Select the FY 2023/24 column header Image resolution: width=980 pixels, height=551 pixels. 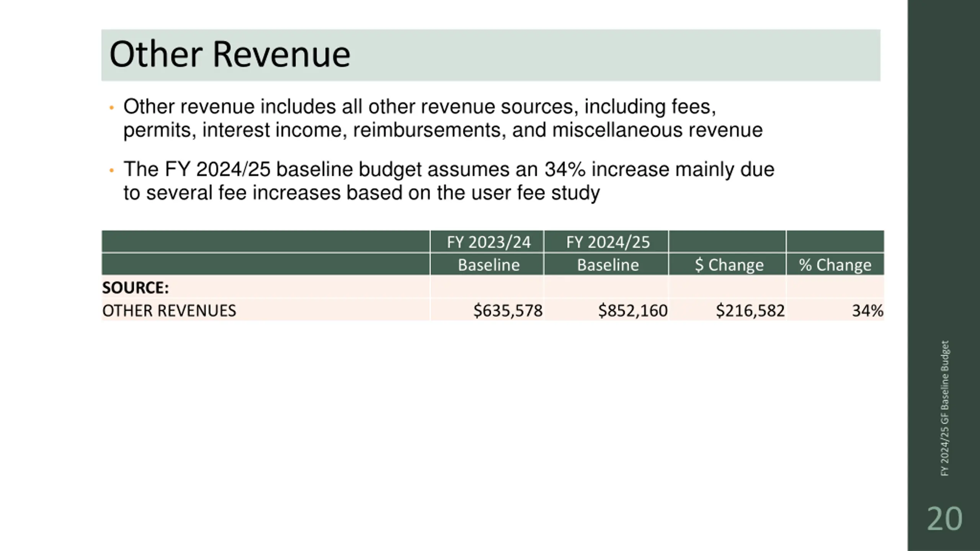point(488,242)
